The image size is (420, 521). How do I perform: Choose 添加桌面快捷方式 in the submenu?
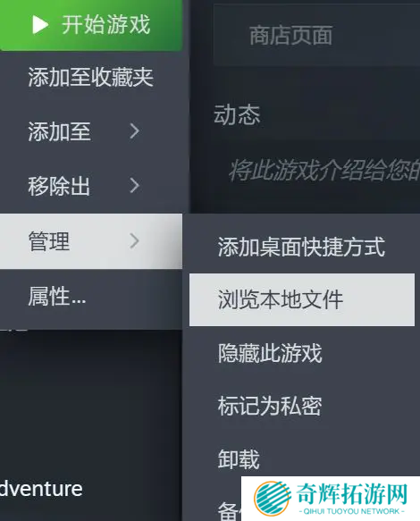tap(302, 247)
